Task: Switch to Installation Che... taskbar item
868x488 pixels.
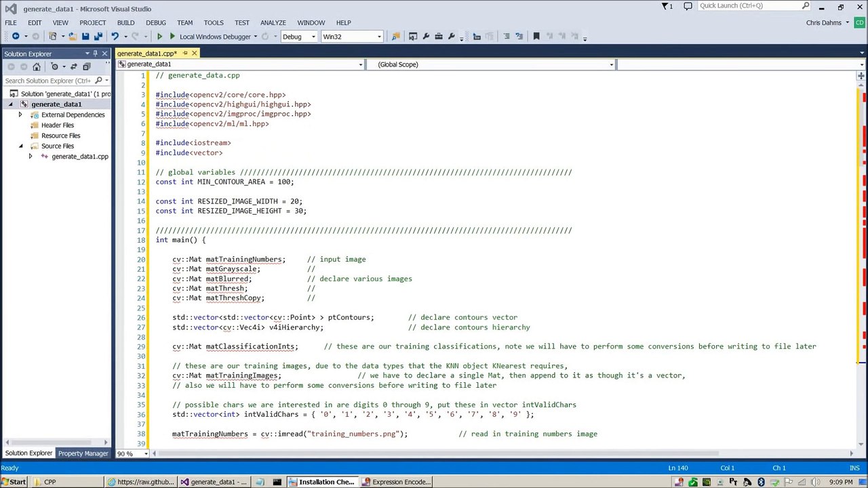Action: (x=321, y=482)
